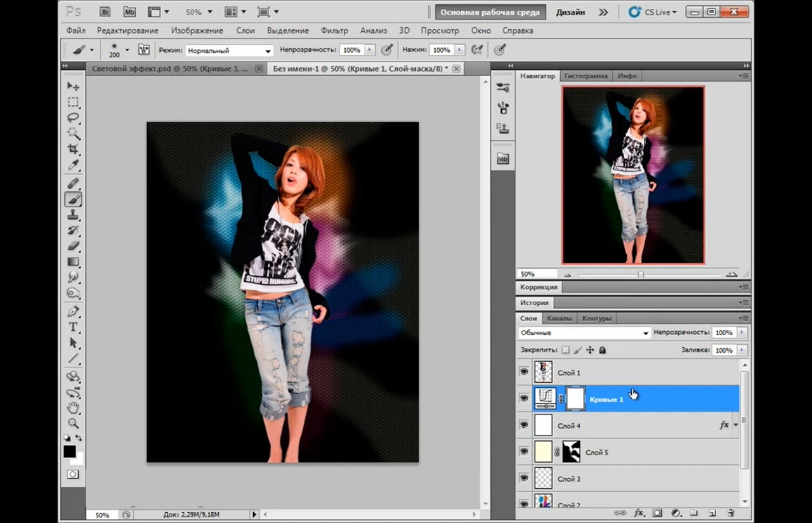Add a layer mask from Layers footer

pyautogui.click(x=657, y=513)
